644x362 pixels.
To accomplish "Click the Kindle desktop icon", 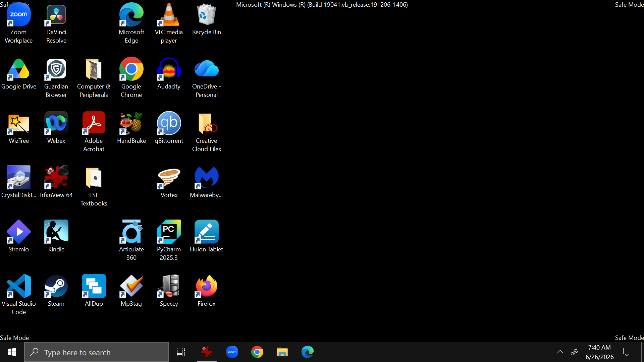I will click(x=56, y=237).
